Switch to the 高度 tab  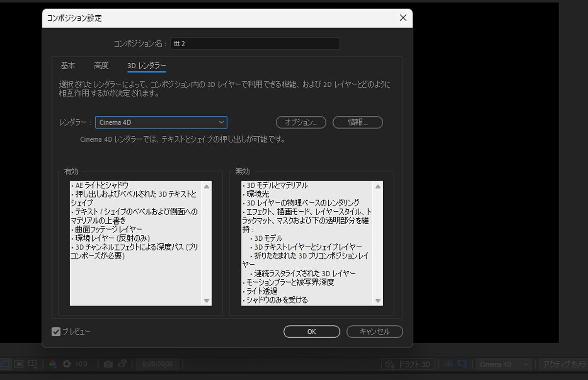tap(101, 65)
